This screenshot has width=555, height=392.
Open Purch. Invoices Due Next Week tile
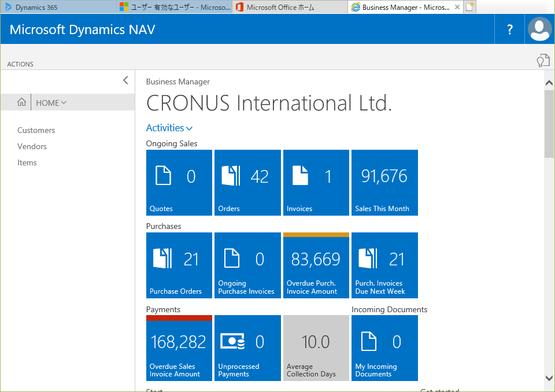[384, 265]
